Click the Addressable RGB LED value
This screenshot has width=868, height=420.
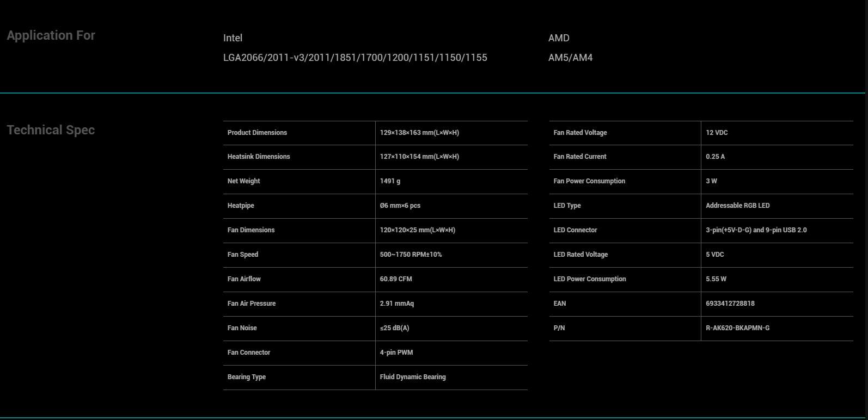coord(737,206)
